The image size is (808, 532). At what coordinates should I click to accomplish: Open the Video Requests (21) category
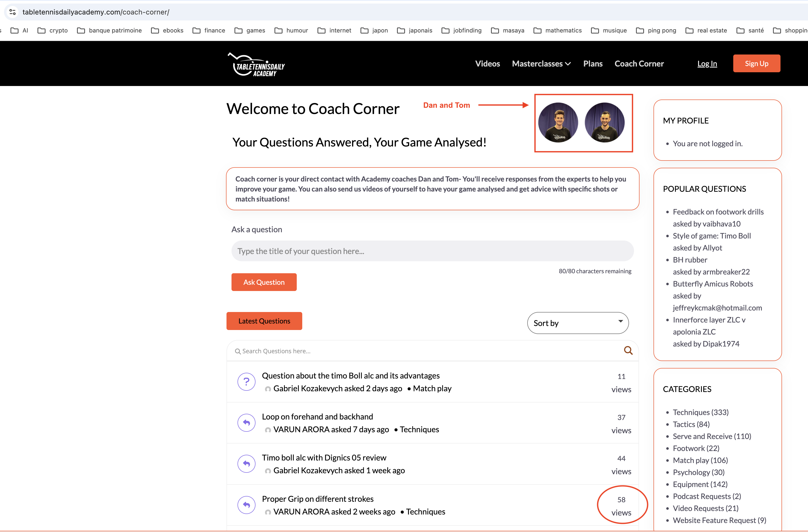705,508
